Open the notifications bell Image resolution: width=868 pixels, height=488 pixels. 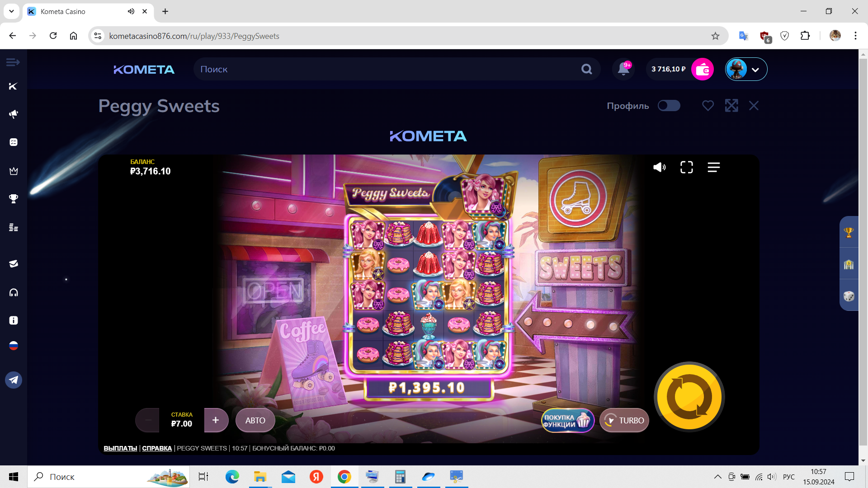tap(623, 69)
